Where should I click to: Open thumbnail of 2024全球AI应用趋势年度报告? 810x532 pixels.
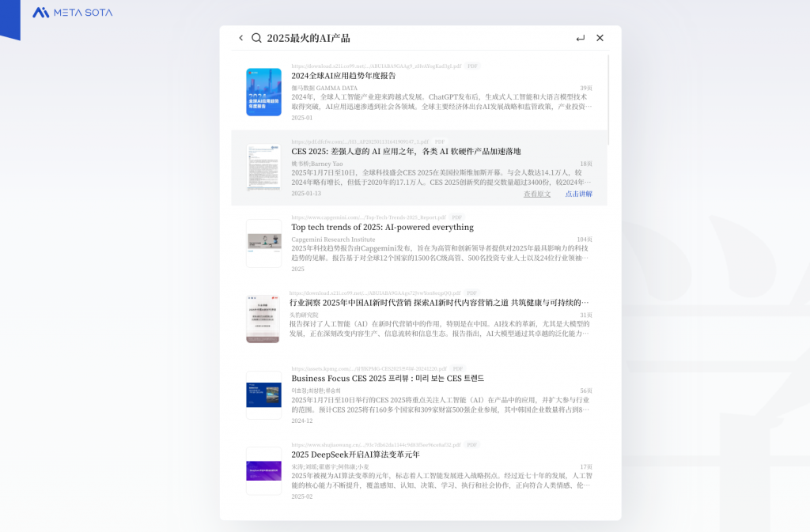pyautogui.click(x=264, y=92)
